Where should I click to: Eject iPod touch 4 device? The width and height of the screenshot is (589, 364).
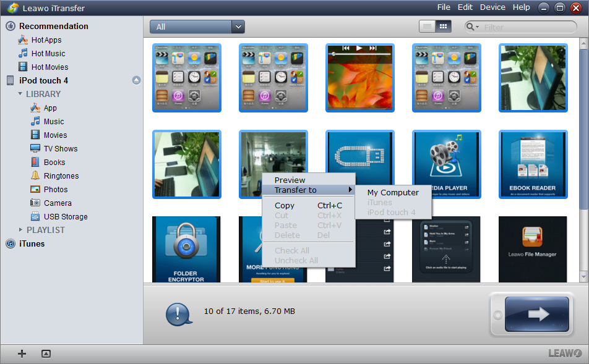point(136,80)
